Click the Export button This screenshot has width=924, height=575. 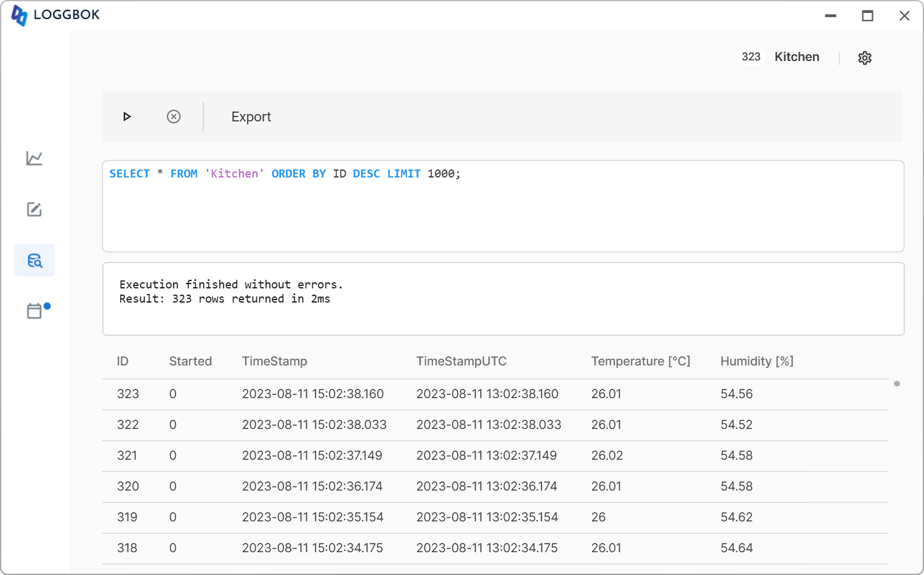[251, 116]
